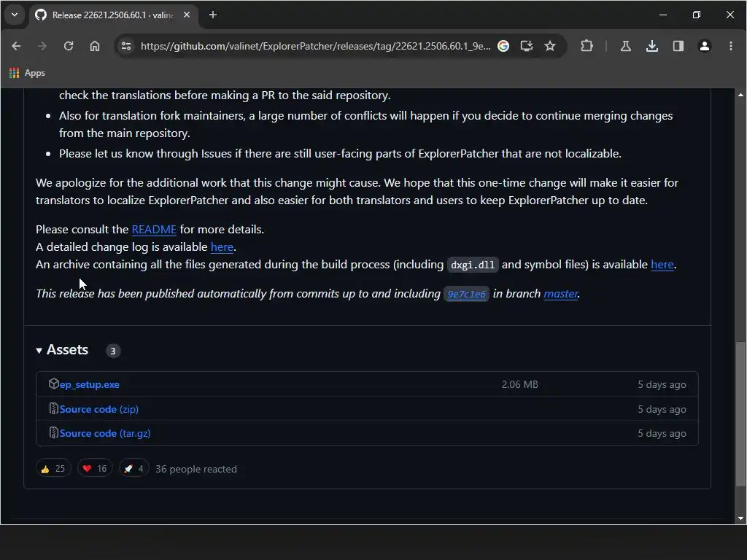The height and width of the screenshot is (560, 747).
Task: Click the zip file icon beside Source code (zip)
Action: (53, 408)
